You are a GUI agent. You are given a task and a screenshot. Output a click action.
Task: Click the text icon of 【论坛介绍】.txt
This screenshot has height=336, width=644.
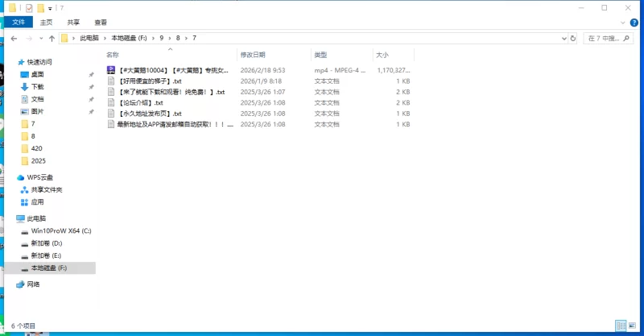click(x=111, y=102)
